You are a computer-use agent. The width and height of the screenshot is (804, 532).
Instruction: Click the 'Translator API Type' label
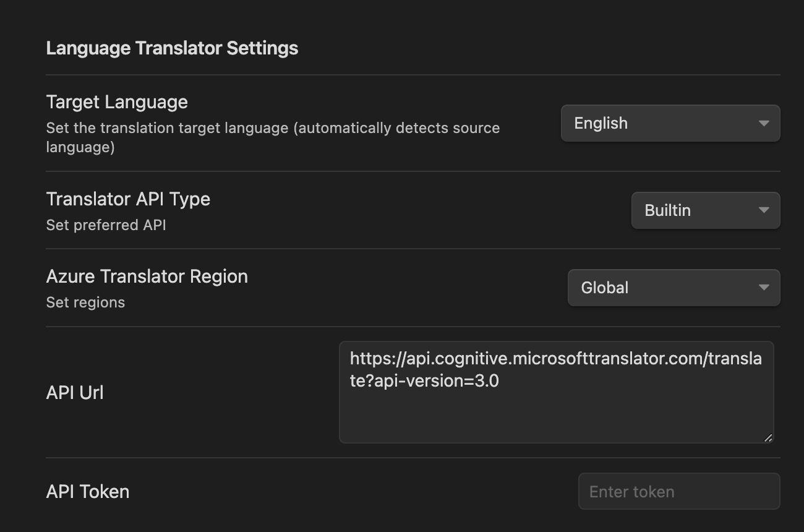click(128, 199)
